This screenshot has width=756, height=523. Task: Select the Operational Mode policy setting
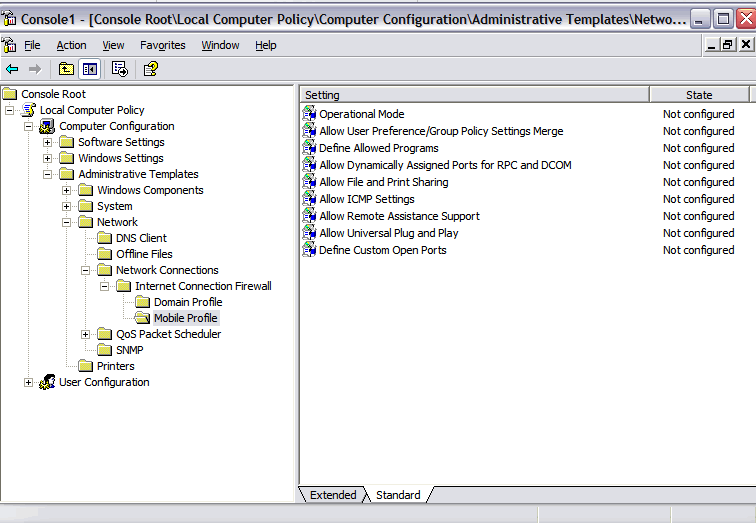tap(361, 114)
